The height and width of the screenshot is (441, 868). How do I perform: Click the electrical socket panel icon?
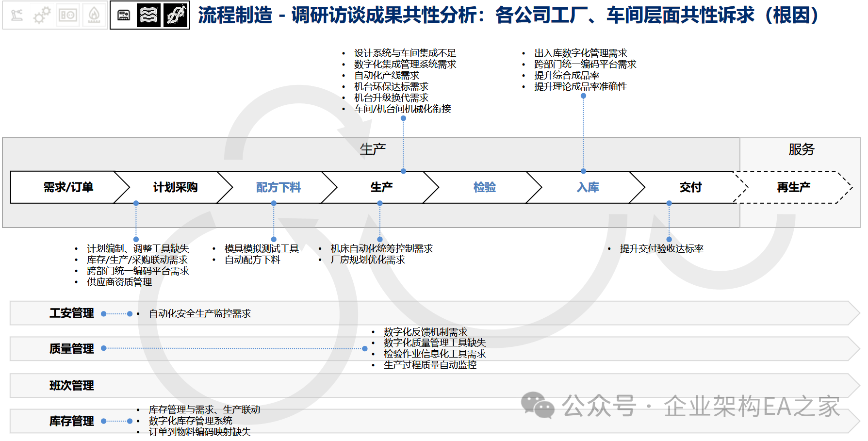pyautogui.click(x=68, y=16)
